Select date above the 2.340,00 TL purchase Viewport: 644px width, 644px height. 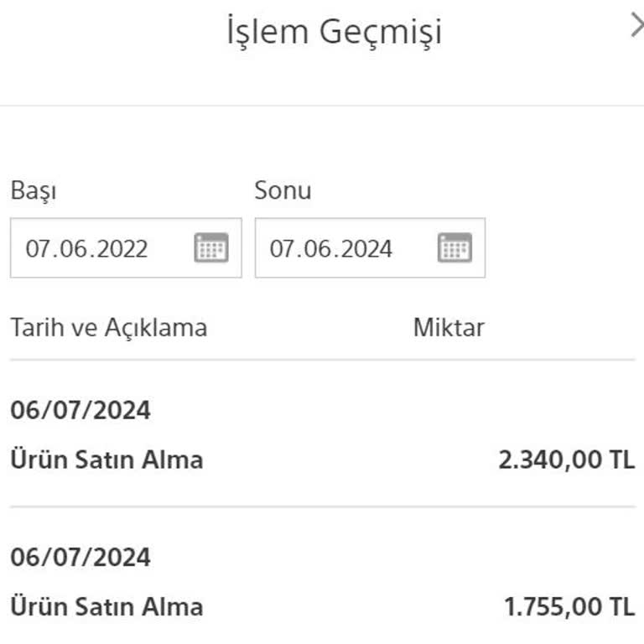click(x=80, y=411)
